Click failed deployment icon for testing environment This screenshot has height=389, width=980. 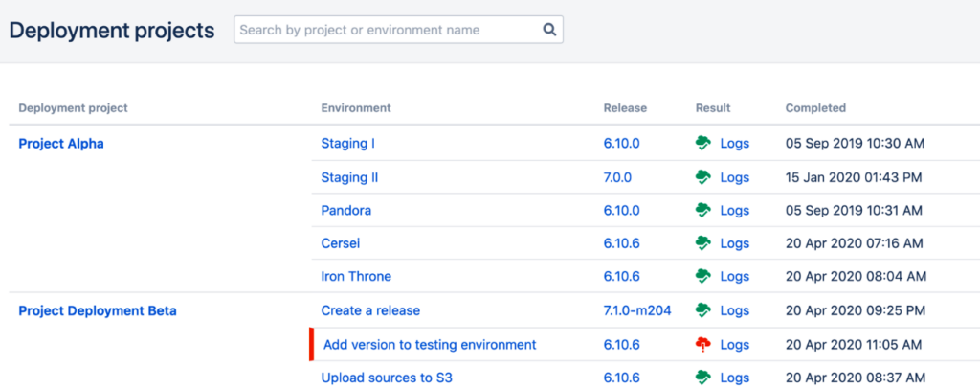[703, 344]
